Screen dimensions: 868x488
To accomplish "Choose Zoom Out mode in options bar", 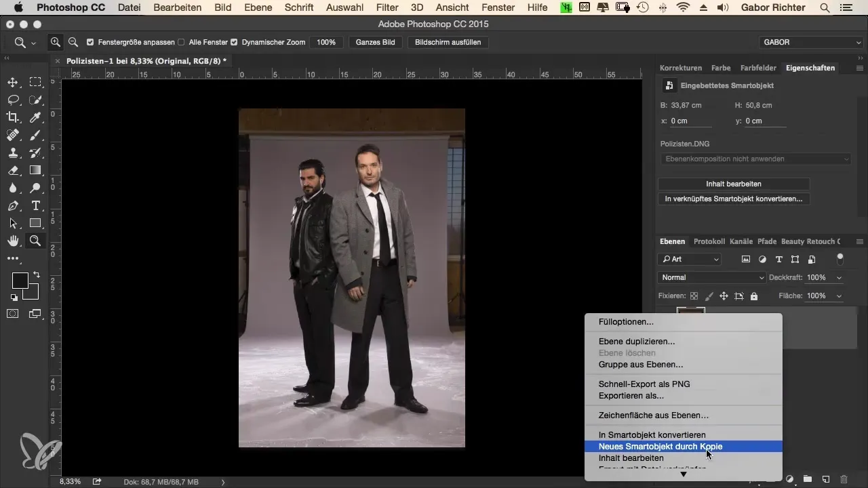I will tap(73, 42).
